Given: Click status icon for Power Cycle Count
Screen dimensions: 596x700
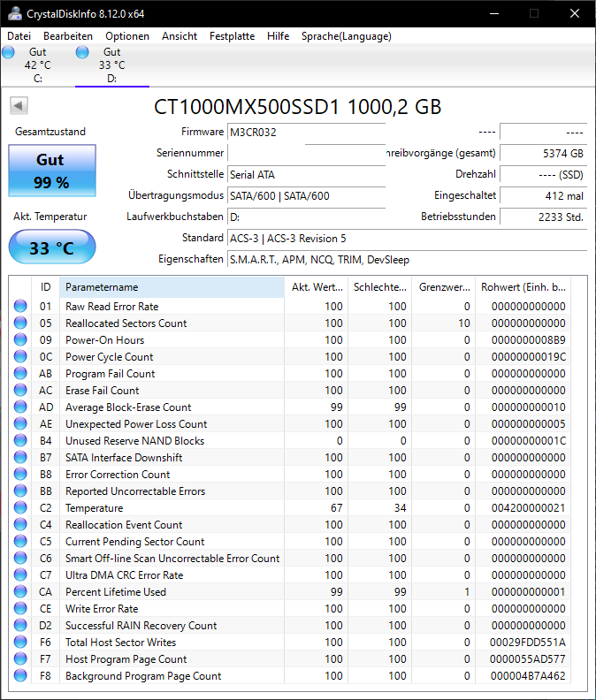Looking at the screenshot, I should [20, 356].
